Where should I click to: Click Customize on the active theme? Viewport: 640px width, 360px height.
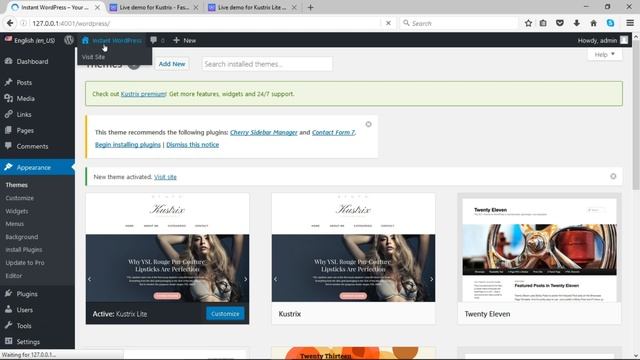point(225,313)
